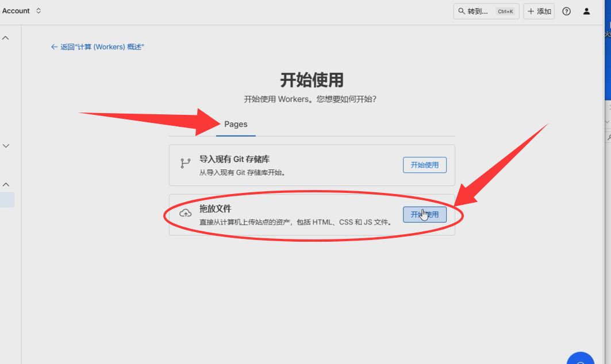Expand the Account switcher dropdown

pos(39,11)
